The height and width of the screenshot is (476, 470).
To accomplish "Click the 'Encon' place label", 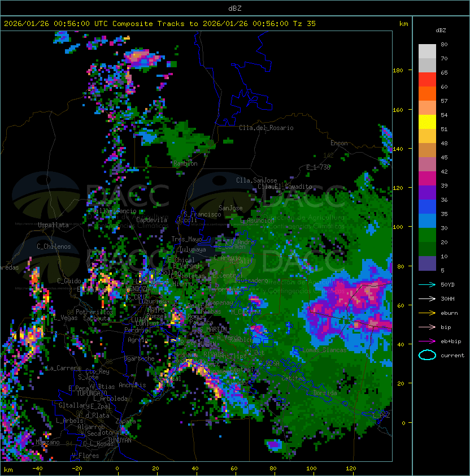I will click(x=339, y=143).
